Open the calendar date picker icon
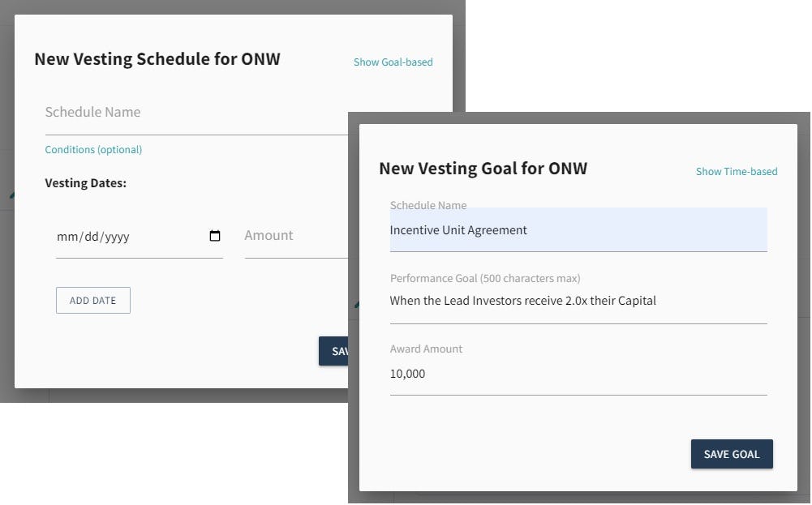Screen dimensions: 812x505 click(215, 235)
